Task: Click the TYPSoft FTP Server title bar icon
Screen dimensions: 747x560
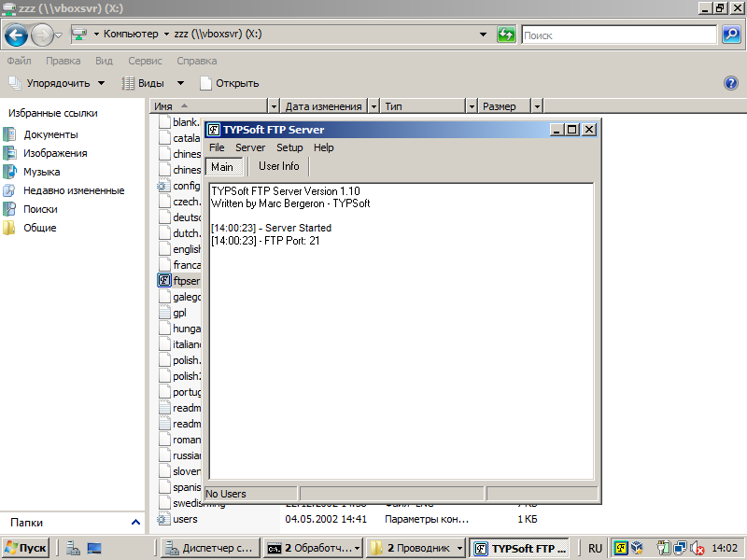Action: pyautogui.click(x=214, y=130)
